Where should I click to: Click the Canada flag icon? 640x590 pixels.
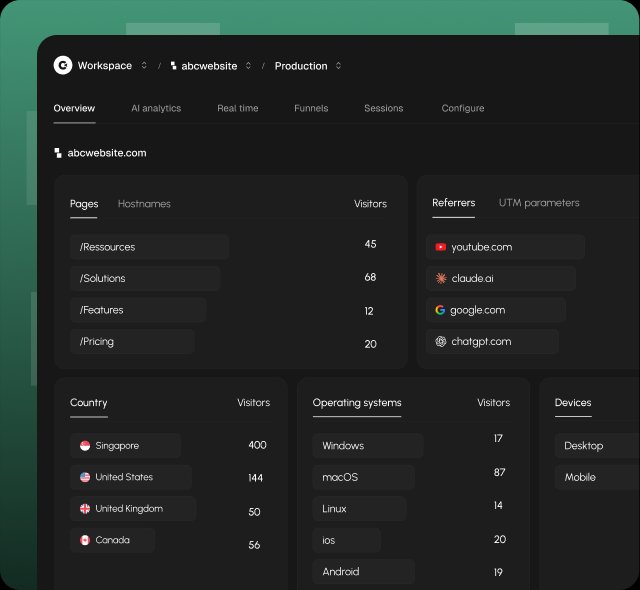(x=85, y=540)
